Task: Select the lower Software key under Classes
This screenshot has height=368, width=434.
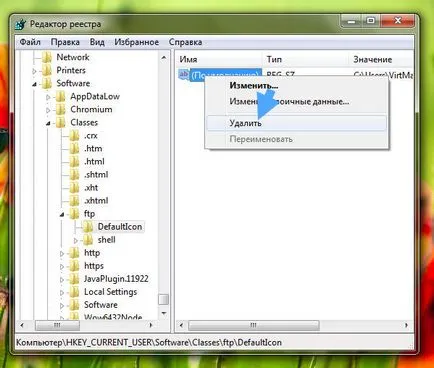Action: (101, 305)
